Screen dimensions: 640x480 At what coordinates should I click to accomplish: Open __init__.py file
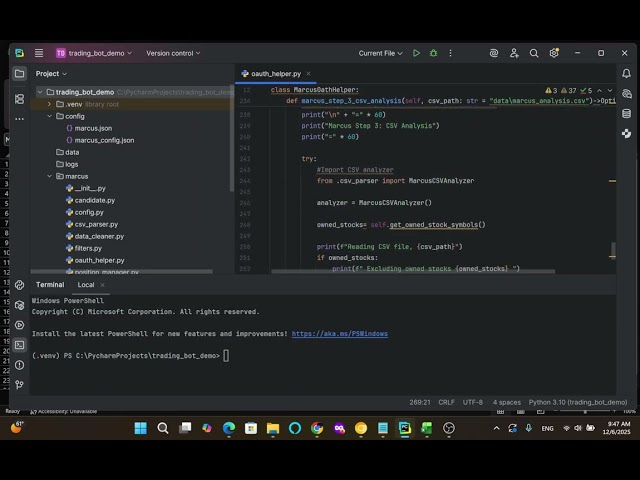(x=86, y=188)
